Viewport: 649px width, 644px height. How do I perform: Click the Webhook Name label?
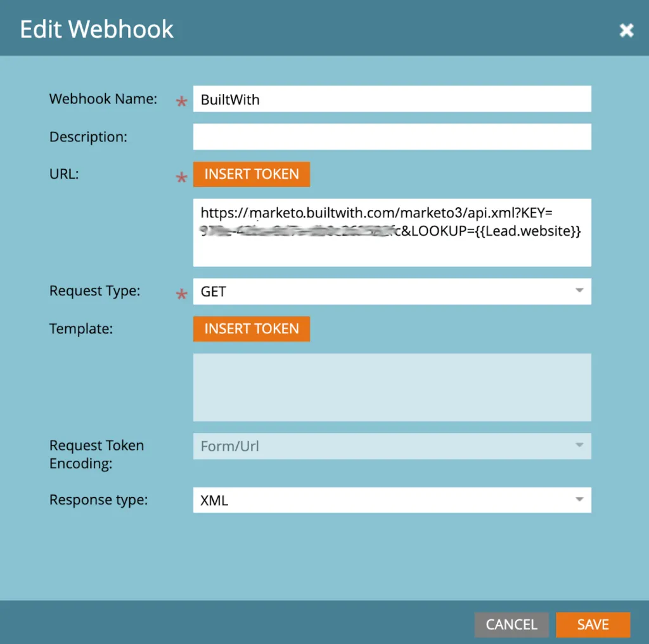(x=103, y=99)
